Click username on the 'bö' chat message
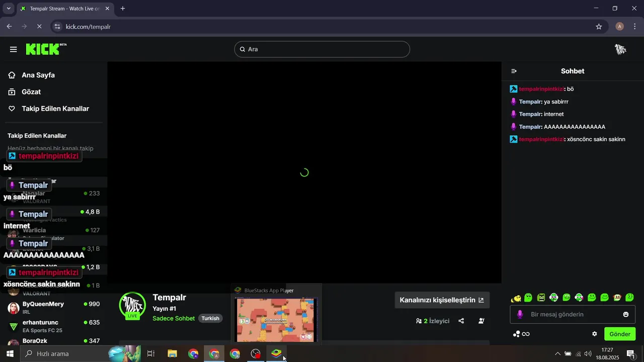The image size is (644, 362). point(541,89)
